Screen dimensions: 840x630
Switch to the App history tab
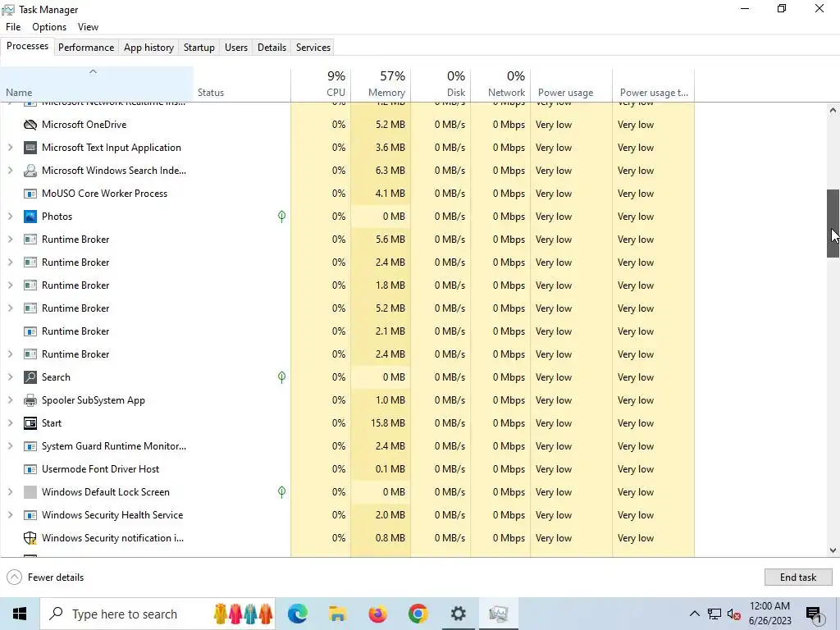tap(149, 47)
